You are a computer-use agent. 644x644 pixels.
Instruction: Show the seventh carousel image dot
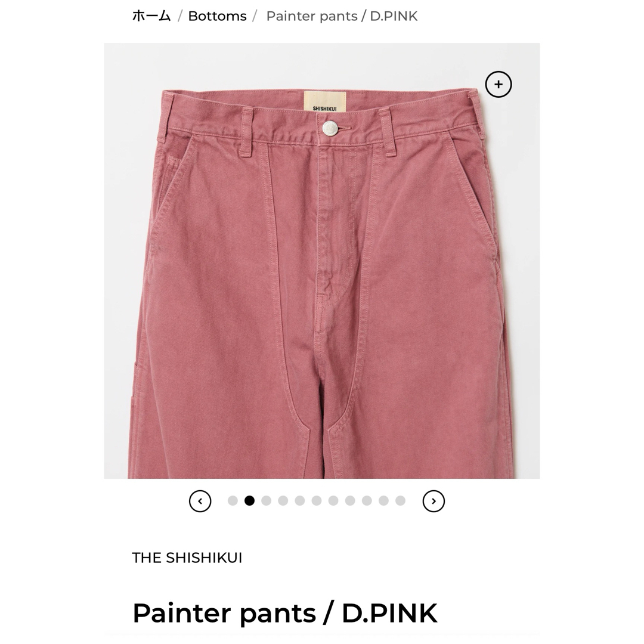[x=333, y=501]
